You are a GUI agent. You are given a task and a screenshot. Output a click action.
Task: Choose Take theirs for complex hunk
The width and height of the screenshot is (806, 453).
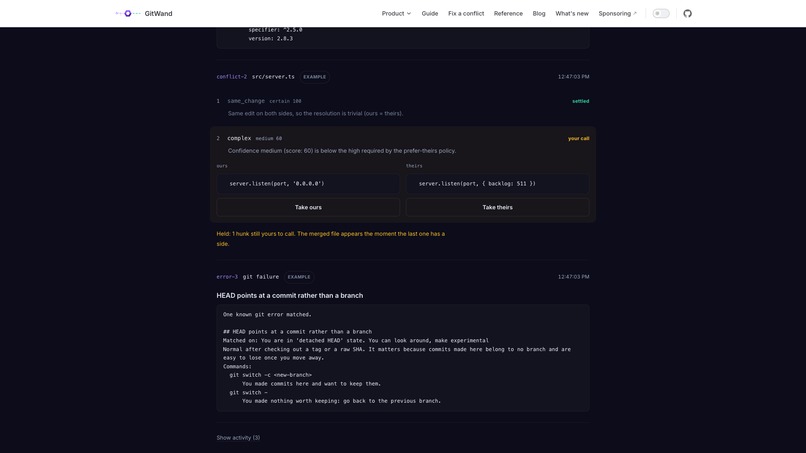[497, 207]
